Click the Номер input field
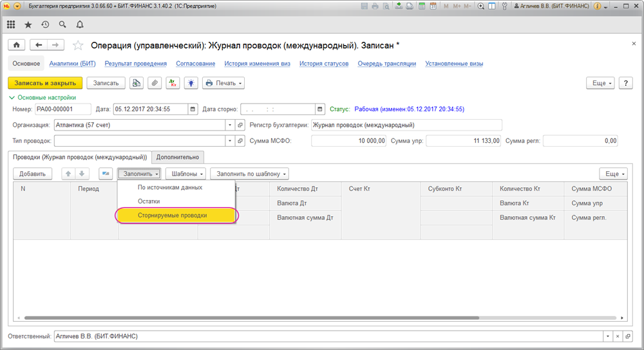 click(63, 109)
